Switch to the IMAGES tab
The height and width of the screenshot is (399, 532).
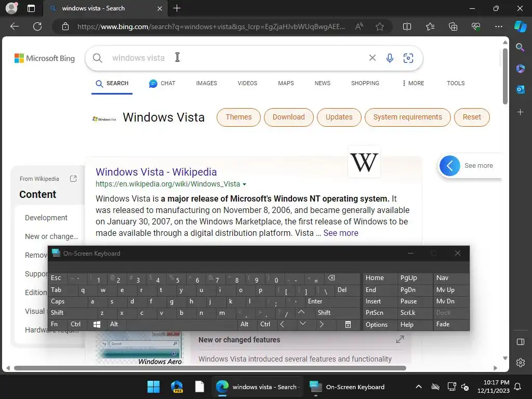coord(206,83)
